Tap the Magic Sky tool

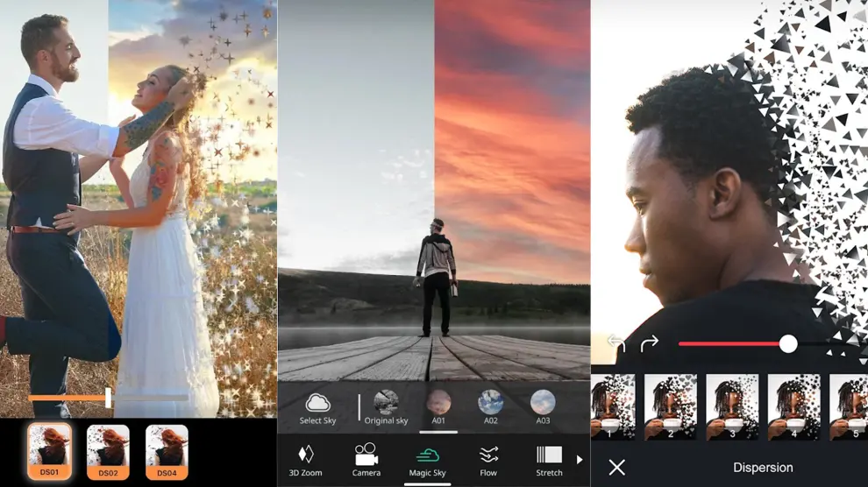point(427,460)
